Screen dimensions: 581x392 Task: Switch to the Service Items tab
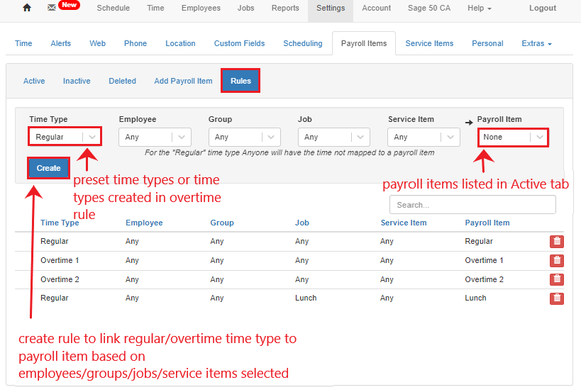point(429,44)
